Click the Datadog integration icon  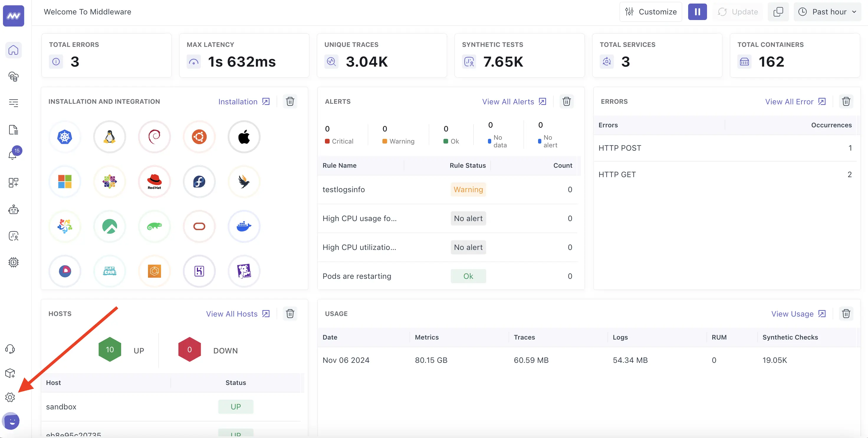[244, 271]
